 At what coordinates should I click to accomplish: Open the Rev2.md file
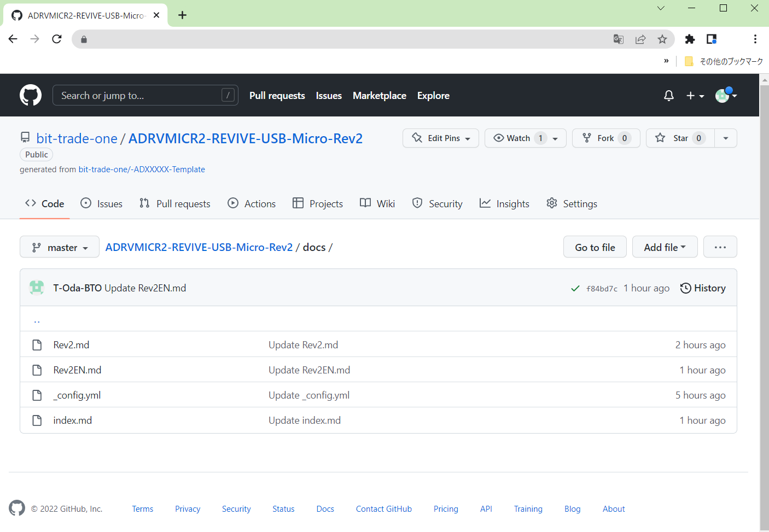point(71,344)
